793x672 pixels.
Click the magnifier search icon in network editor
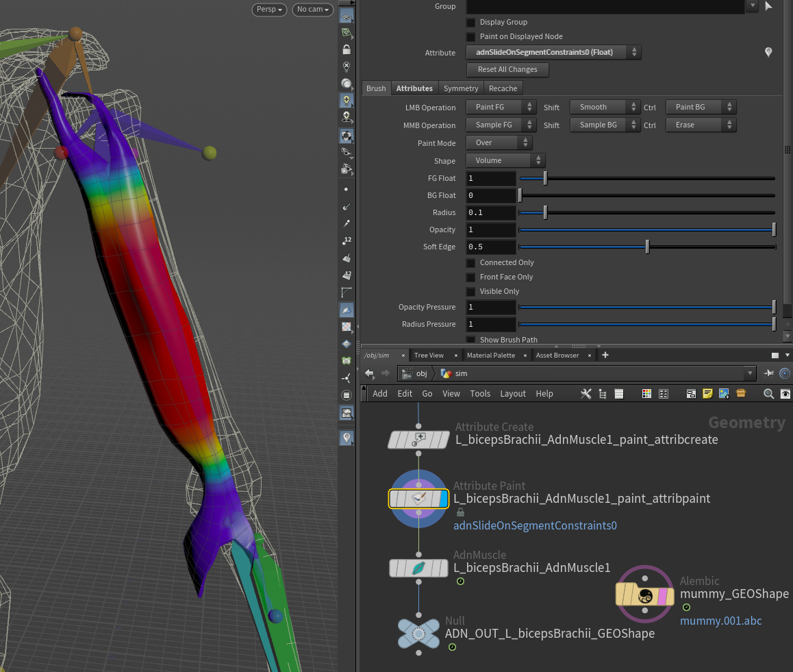point(768,394)
